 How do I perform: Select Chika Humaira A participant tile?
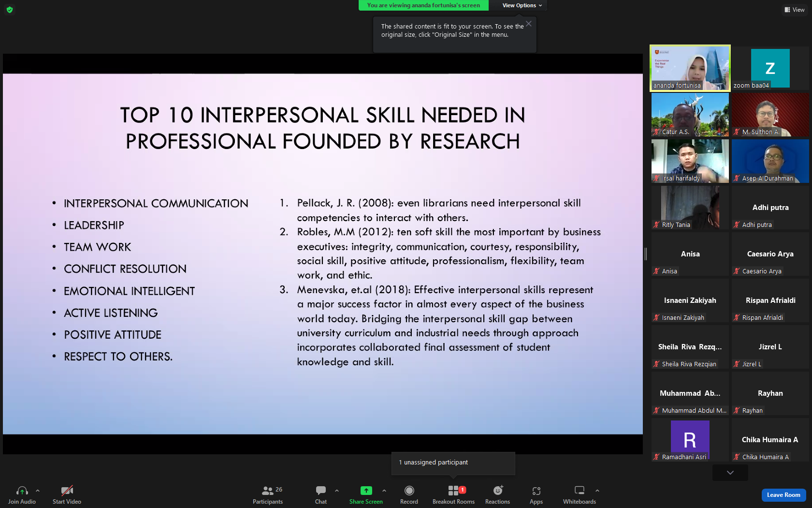(770, 439)
